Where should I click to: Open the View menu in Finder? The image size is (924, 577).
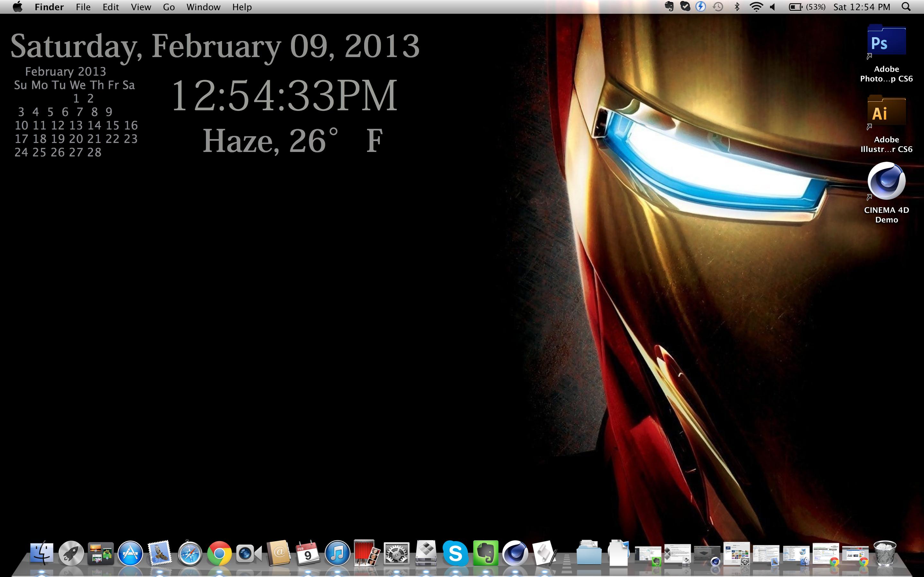[141, 7]
